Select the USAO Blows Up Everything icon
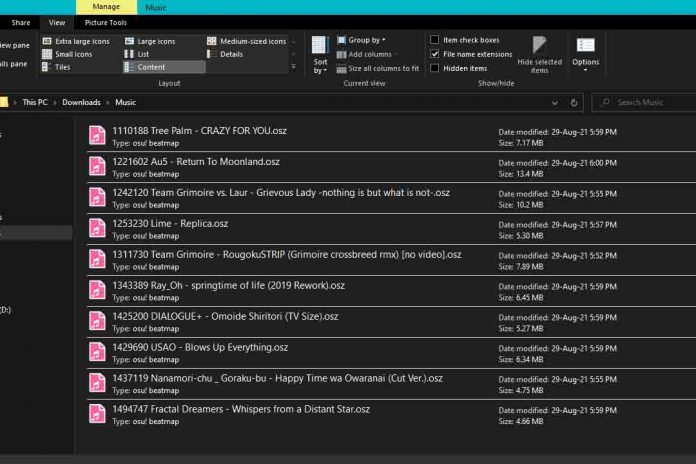696x464 pixels. click(97, 352)
